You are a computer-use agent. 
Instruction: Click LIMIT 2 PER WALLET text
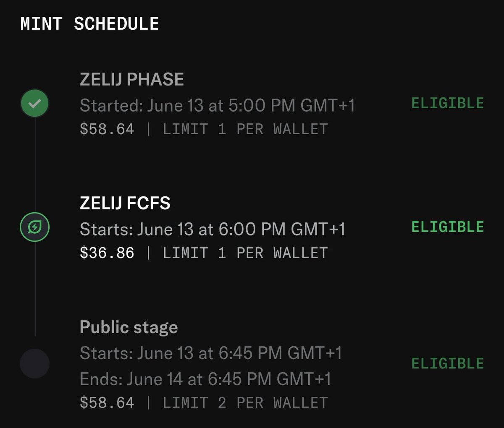[245, 403]
